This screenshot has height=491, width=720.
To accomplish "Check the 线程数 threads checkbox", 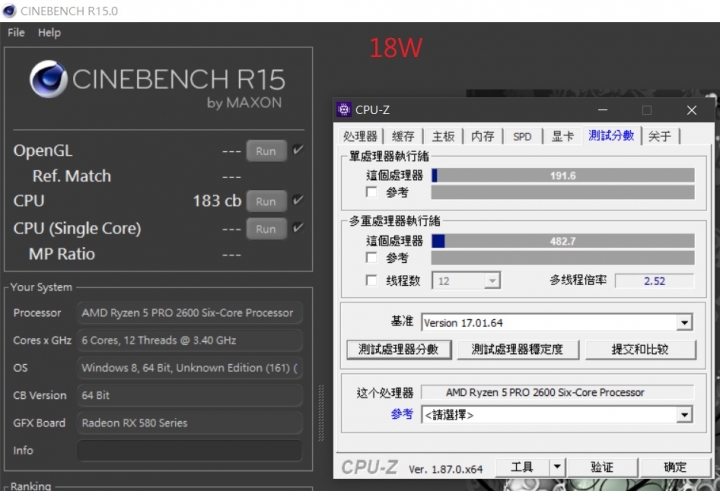I will pyautogui.click(x=371, y=280).
